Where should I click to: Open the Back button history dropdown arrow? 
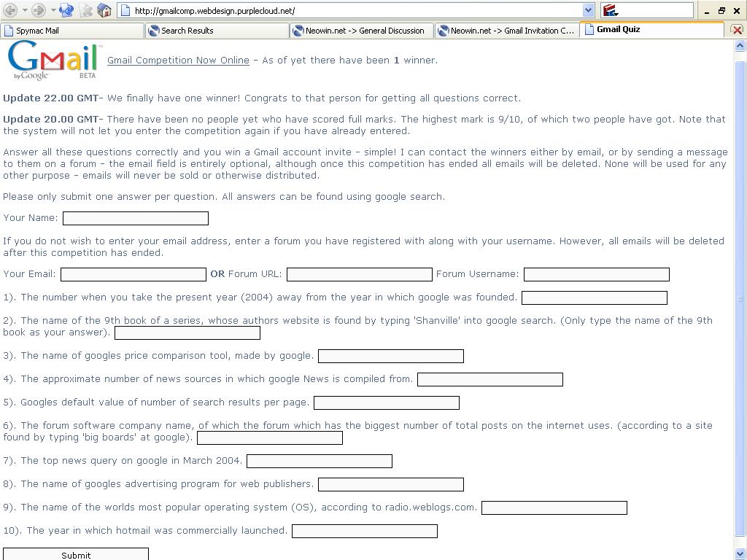[x=25, y=10]
